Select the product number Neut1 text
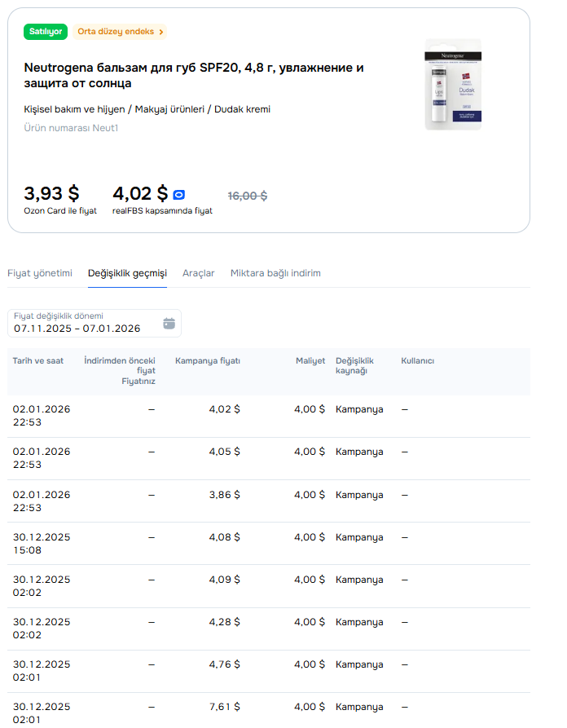Screen dimensions: 567x728 coord(71,128)
